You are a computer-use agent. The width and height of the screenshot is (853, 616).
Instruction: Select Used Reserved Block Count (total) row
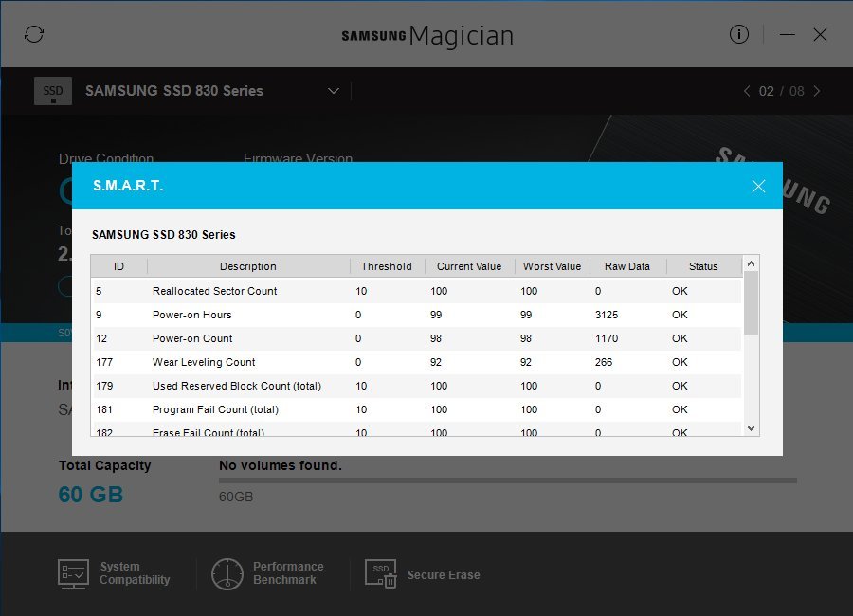pos(416,386)
